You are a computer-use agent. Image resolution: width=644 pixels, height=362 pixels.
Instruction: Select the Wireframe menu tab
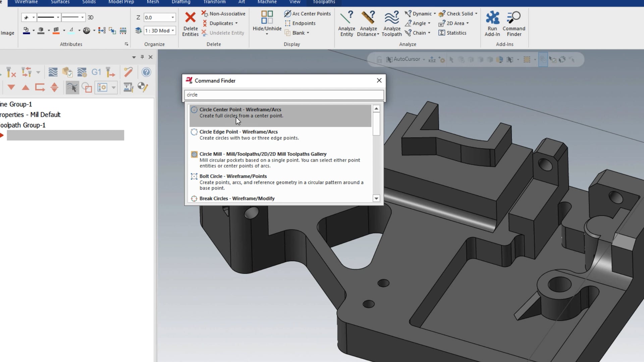pyautogui.click(x=25, y=2)
